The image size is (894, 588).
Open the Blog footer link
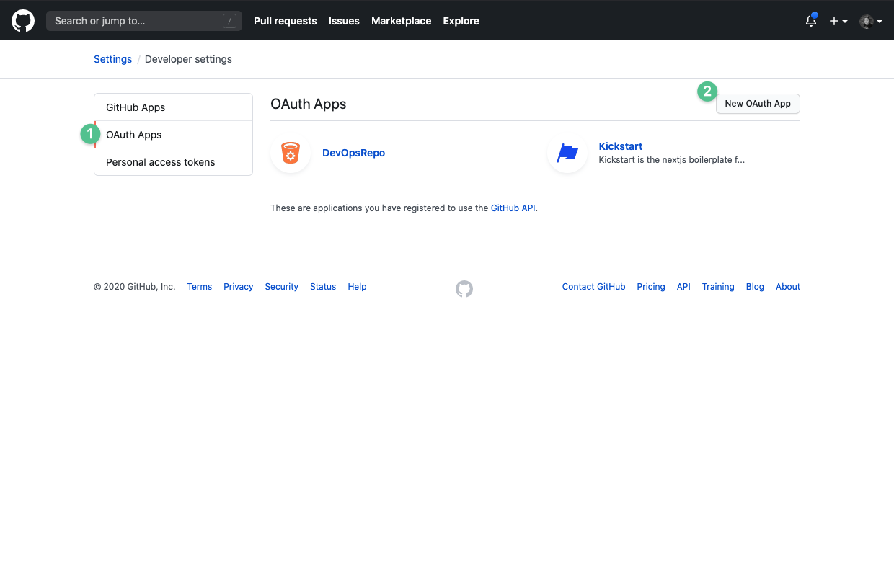click(x=755, y=287)
